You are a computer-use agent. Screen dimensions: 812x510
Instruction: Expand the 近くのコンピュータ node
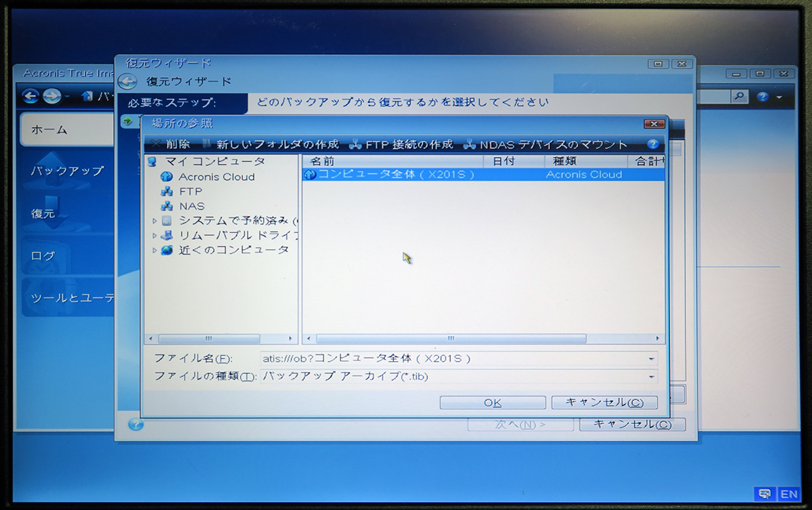coord(154,250)
